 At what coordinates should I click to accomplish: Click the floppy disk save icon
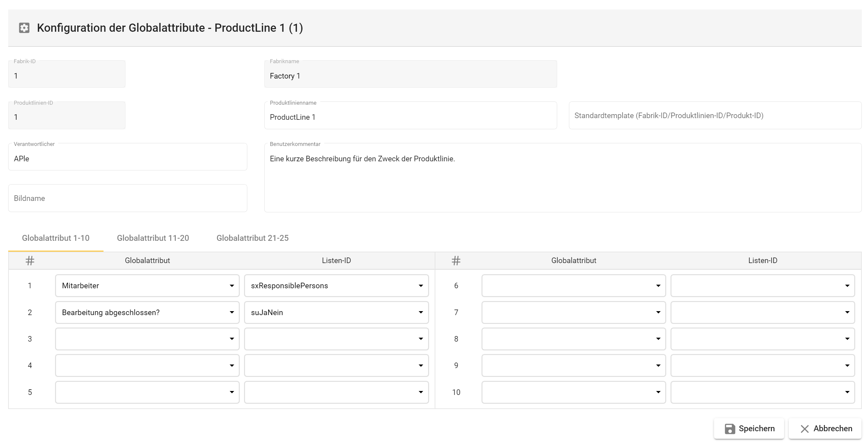pyautogui.click(x=729, y=429)
